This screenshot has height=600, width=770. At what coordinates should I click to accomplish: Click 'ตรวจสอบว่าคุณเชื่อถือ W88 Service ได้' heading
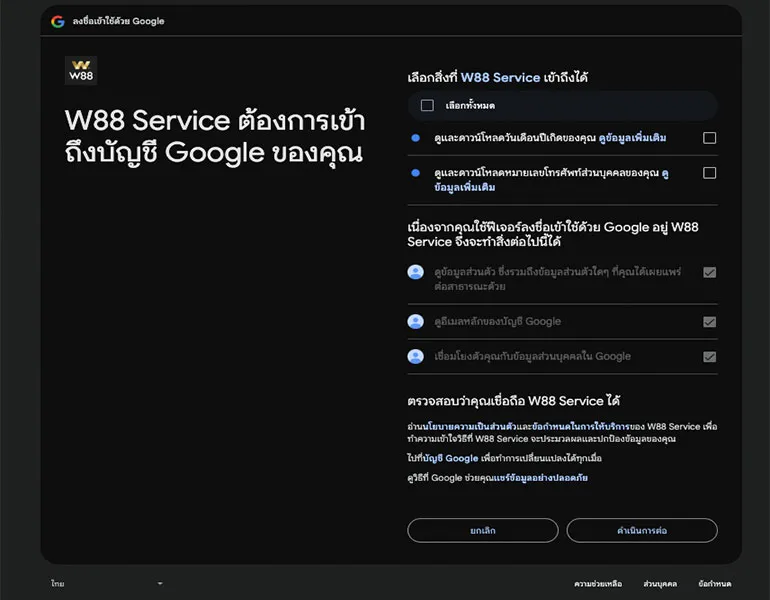(x=513, y=401)
